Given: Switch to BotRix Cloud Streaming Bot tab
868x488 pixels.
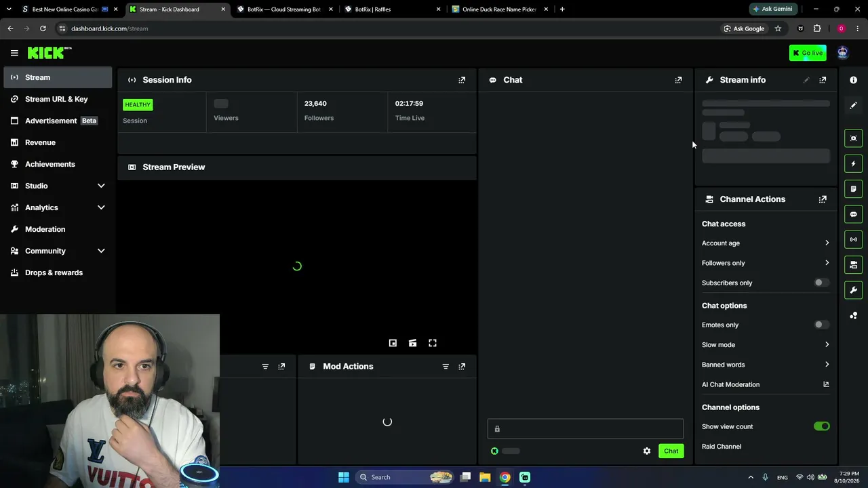Looking at the screenshot, I should click(x=283, y=9).
